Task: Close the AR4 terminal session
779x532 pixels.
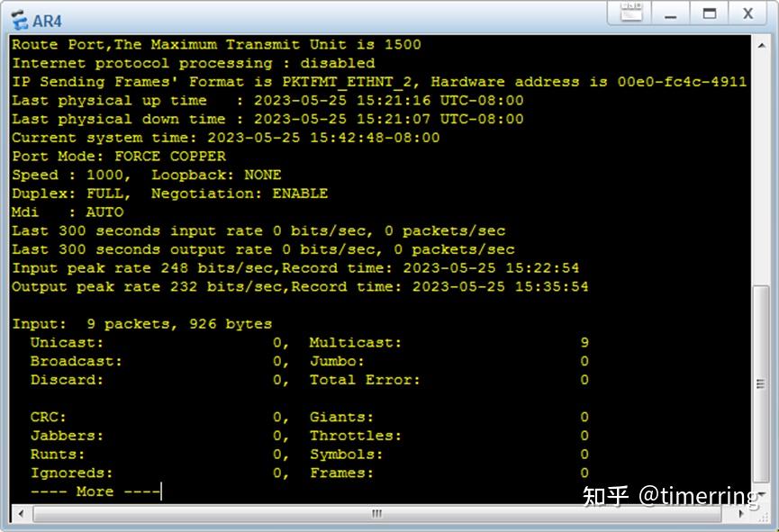Action: click(748, 14)
